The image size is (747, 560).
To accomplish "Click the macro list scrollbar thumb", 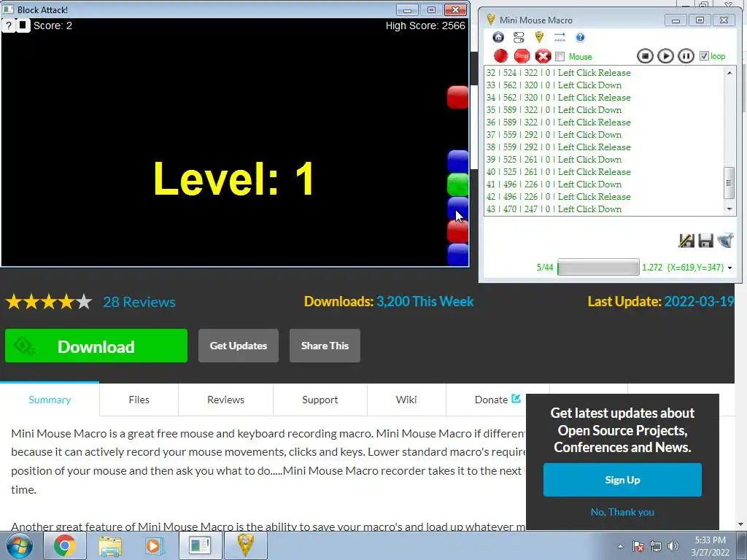I will pyautogui.click(x=729, y=183).
